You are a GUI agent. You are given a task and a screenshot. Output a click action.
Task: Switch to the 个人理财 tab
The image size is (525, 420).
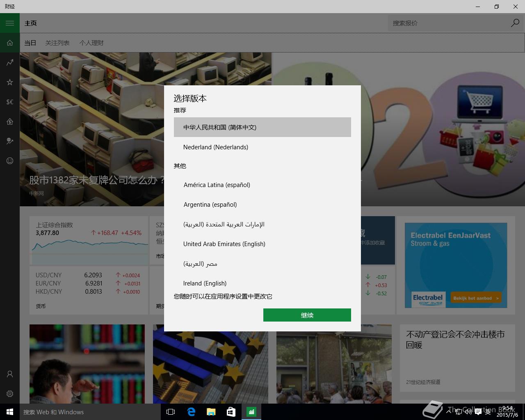coord(91,43)
